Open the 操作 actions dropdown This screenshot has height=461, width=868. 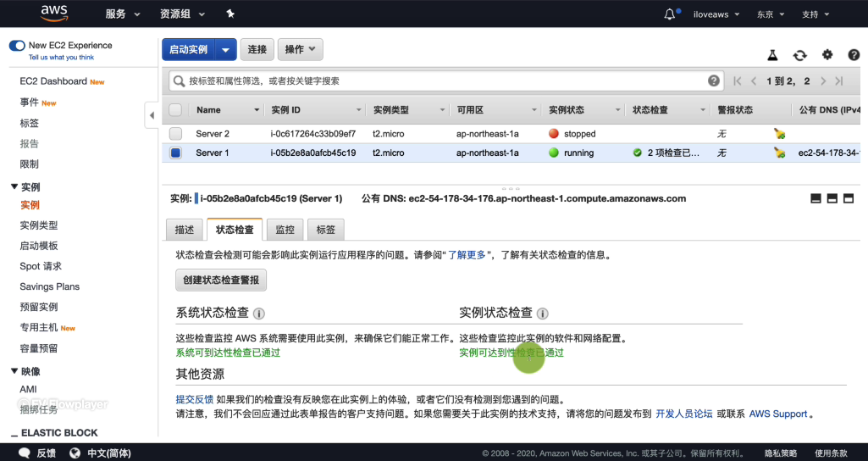(300, 49)
